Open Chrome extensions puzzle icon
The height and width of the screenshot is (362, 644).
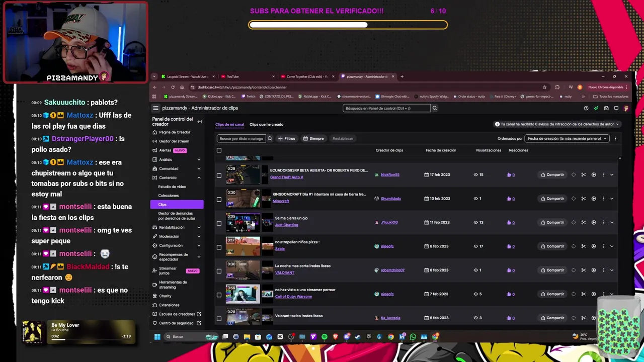(557, 87)
